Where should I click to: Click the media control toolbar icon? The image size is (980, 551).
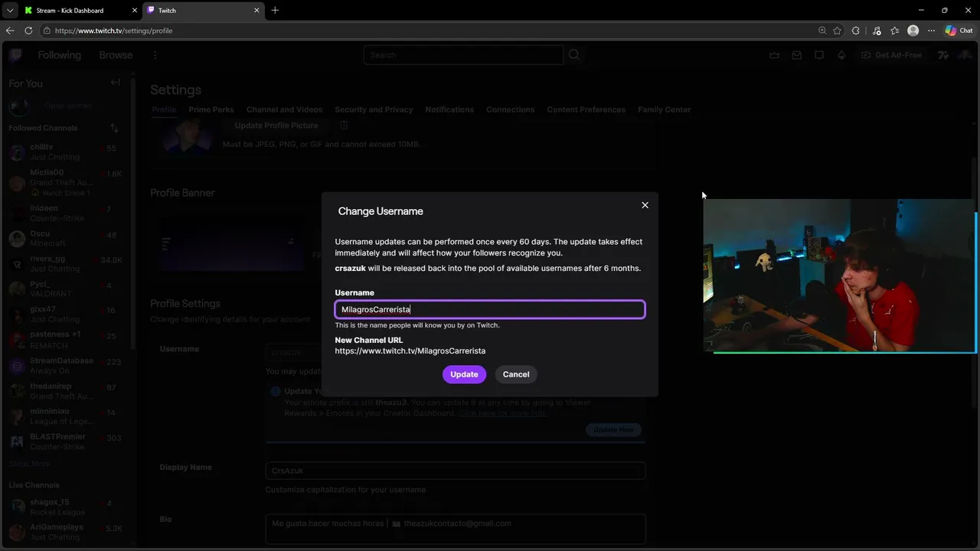(x=876, y=31)
